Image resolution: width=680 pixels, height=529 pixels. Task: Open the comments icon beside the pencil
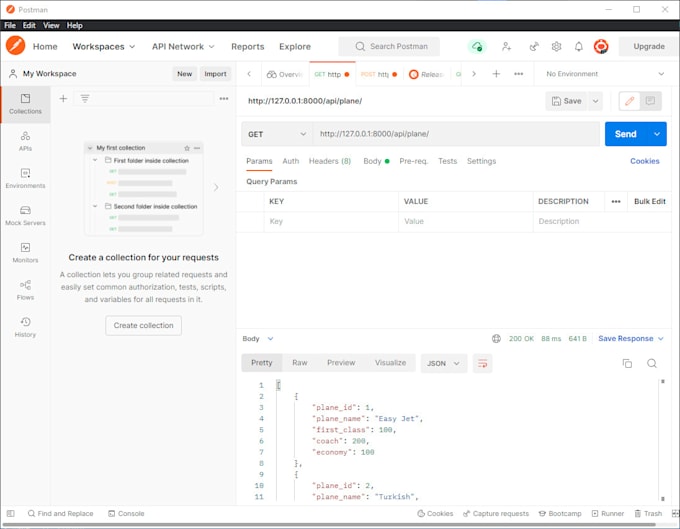[650, 101]
